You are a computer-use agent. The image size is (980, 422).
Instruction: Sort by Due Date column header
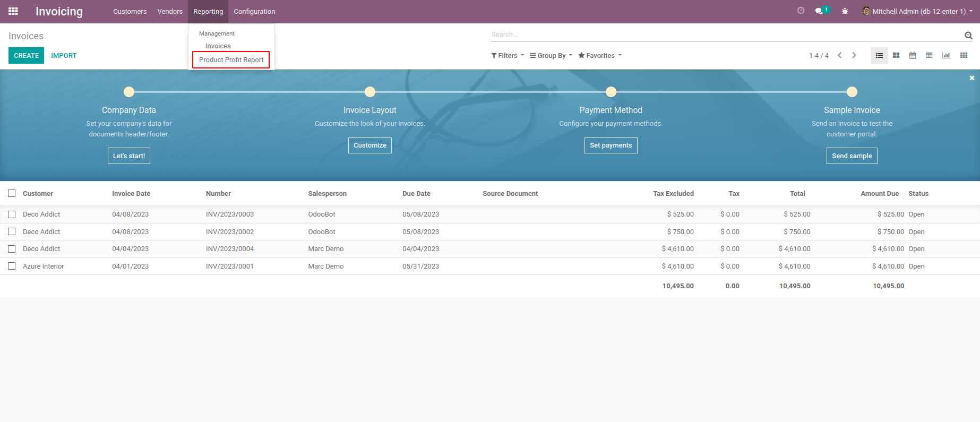[416, 193]
